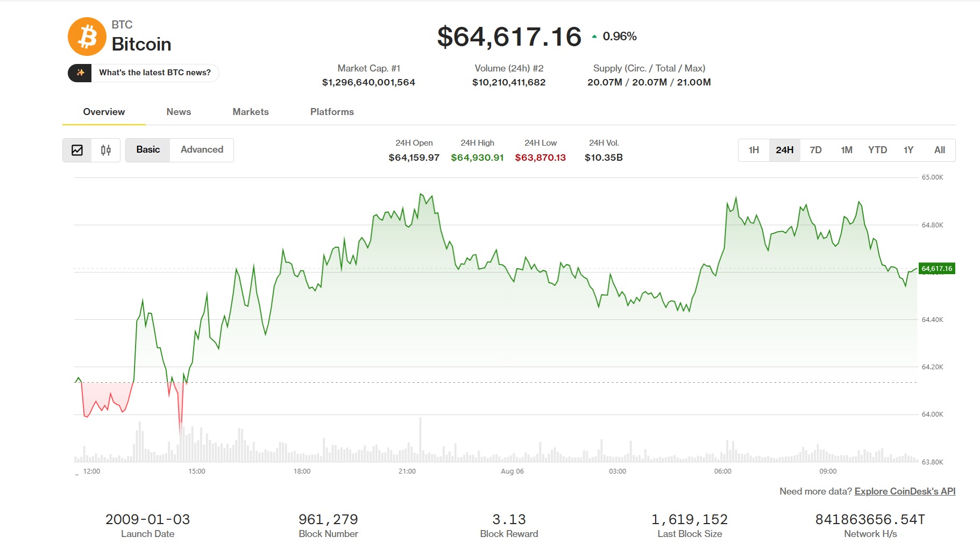Screen dimensions: 980x551
Task: Click the 15:00 time axis label
Action: click(197, 471)
